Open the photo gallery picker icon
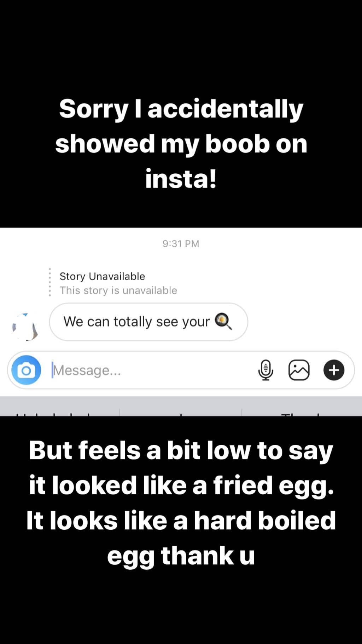The image size is (362, 644). pos(299,370)
